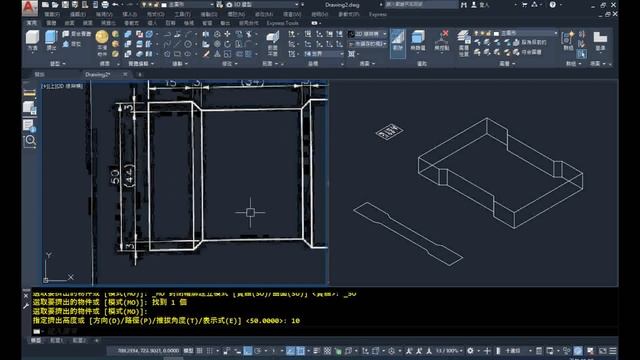Click the add layout plus button
Image resolution: width=640 pixels, height=360 pixels.
click(97, 340)
